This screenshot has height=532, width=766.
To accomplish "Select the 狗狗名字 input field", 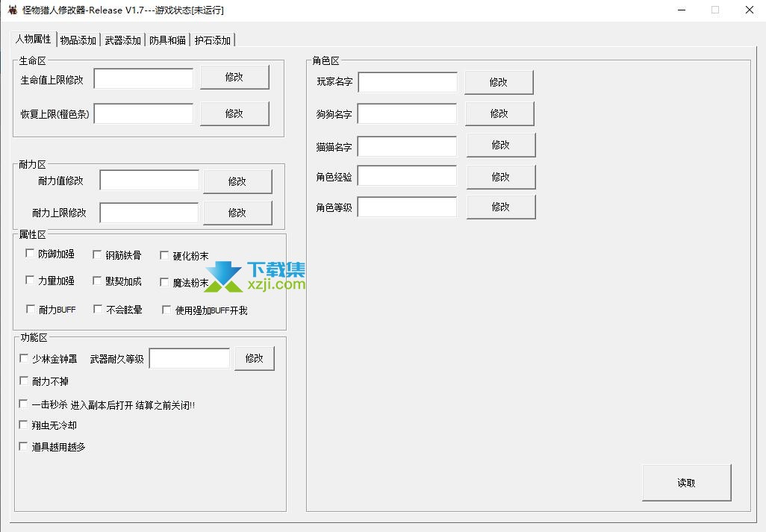I will point(407,113).
